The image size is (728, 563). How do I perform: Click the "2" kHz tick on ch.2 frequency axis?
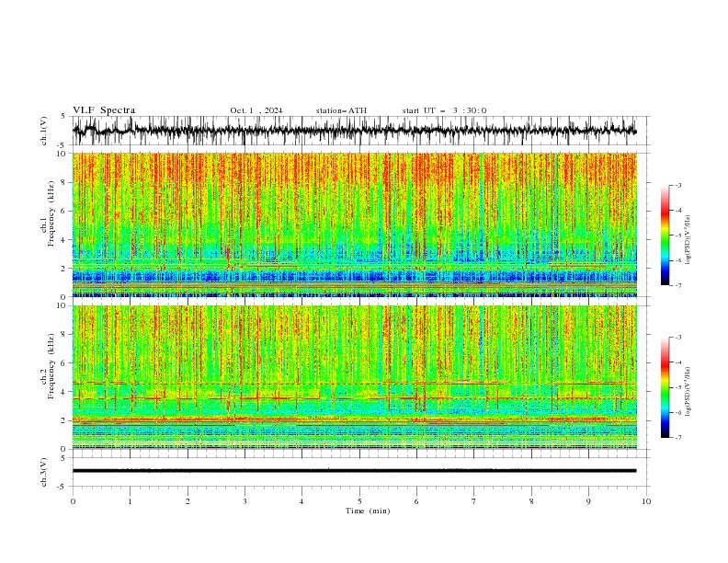point(63,420)
